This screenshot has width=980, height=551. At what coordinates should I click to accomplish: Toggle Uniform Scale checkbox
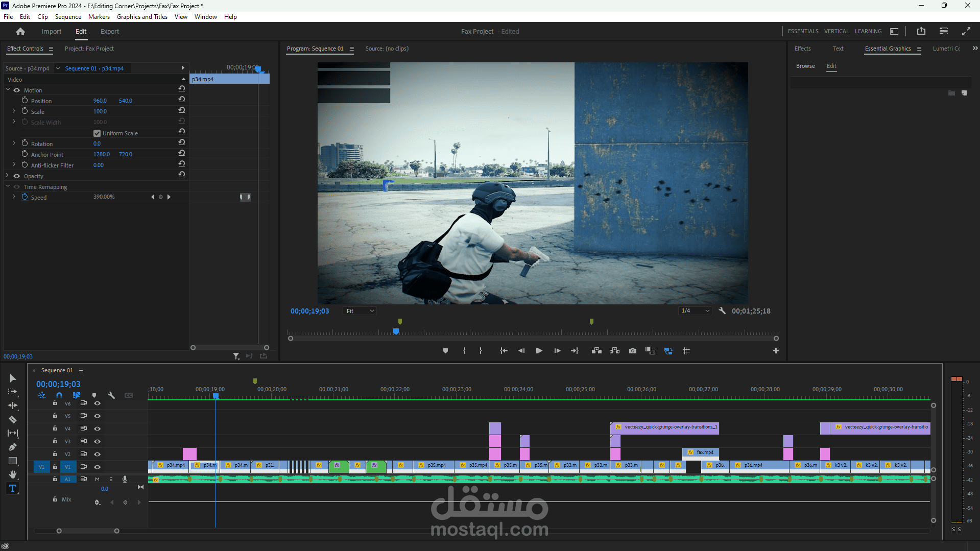97,133
